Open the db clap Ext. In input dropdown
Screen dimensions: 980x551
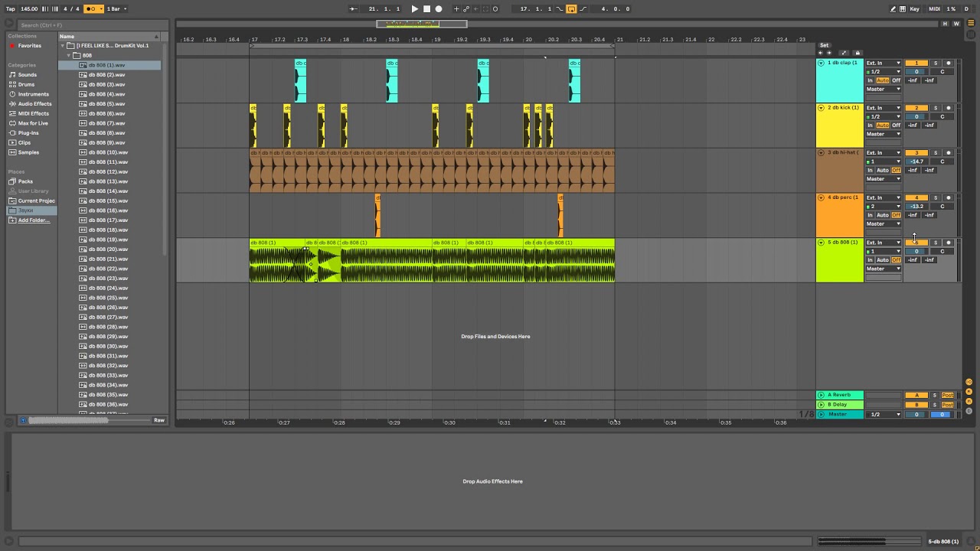coord(884,63)
